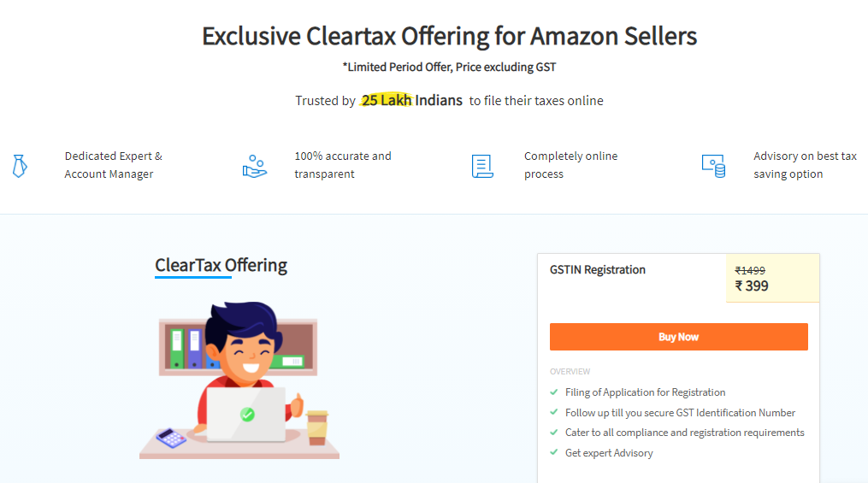868x483 pixels.
Task: Click the tie icon beside Dedicated Expert
Action: click(x=18, y=165)
